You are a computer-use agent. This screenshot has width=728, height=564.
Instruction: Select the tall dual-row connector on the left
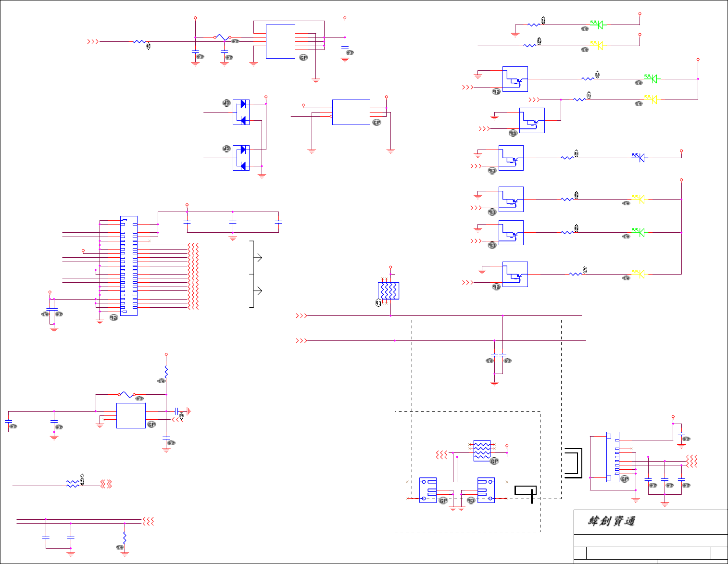tap(129, 266)
